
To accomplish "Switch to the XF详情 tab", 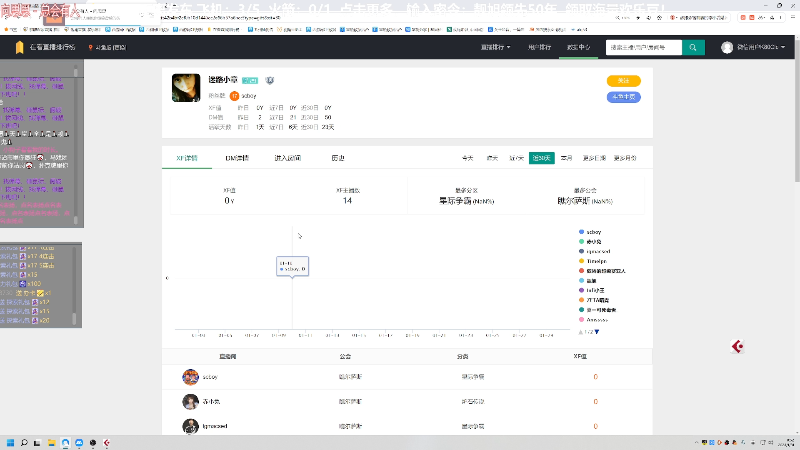I will [x=187, y=158].
